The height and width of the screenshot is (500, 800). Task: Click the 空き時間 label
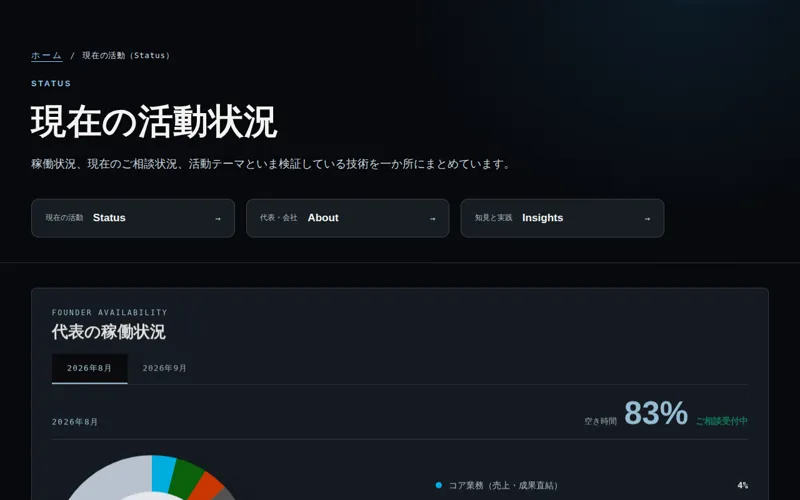point(601,421)
